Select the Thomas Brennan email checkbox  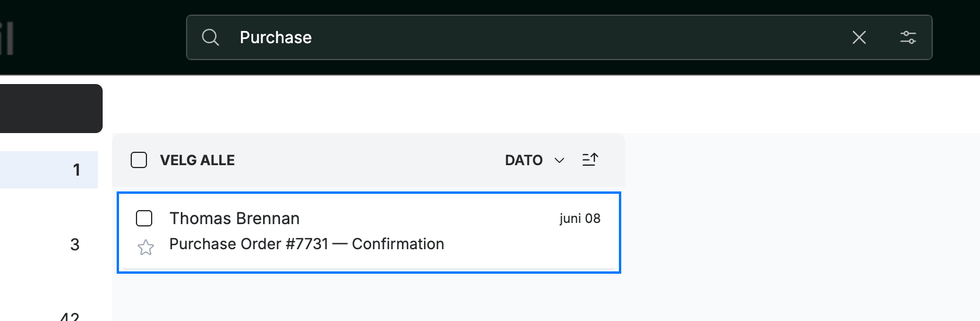click(x=144, y=218)
